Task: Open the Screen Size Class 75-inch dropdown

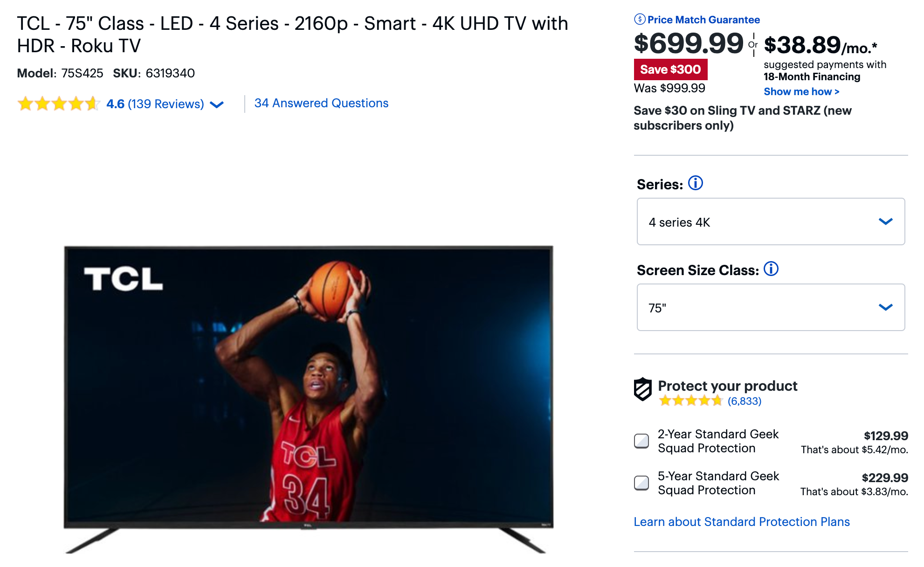Action: (x=770, y=307)
